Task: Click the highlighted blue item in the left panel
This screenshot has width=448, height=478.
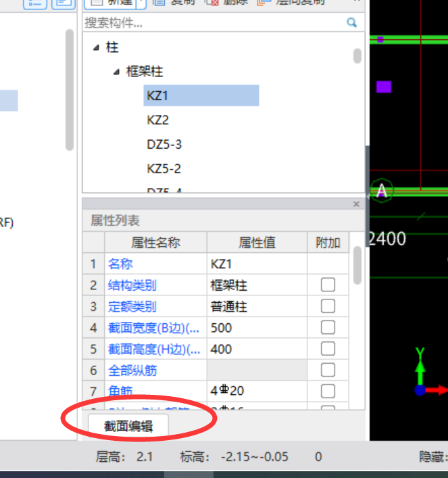Action: point(9,100)
